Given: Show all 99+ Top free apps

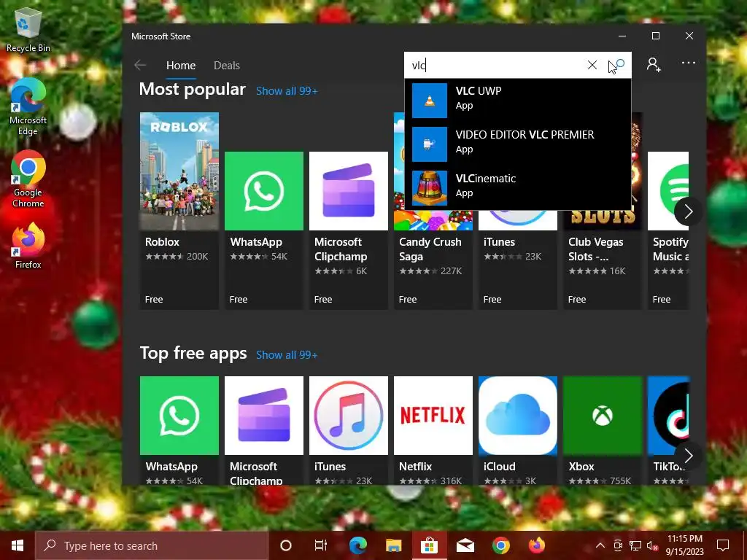Looking at the screenshot, I should (287, 355).
